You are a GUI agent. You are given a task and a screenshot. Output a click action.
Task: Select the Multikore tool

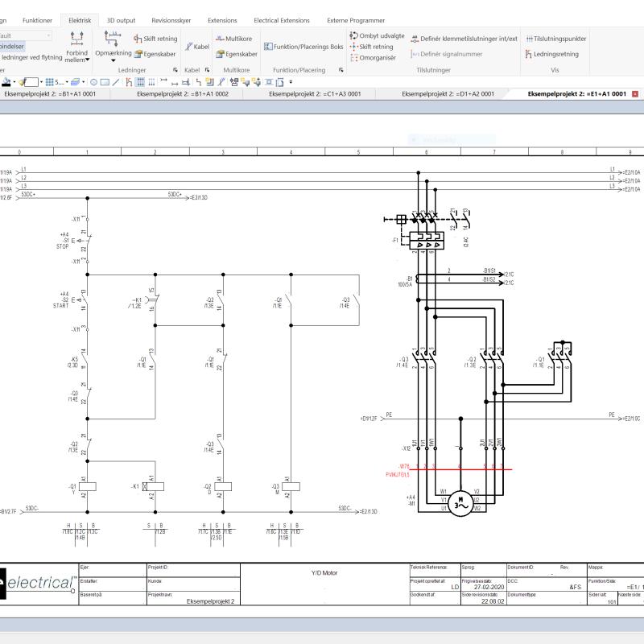coord(233,39)
